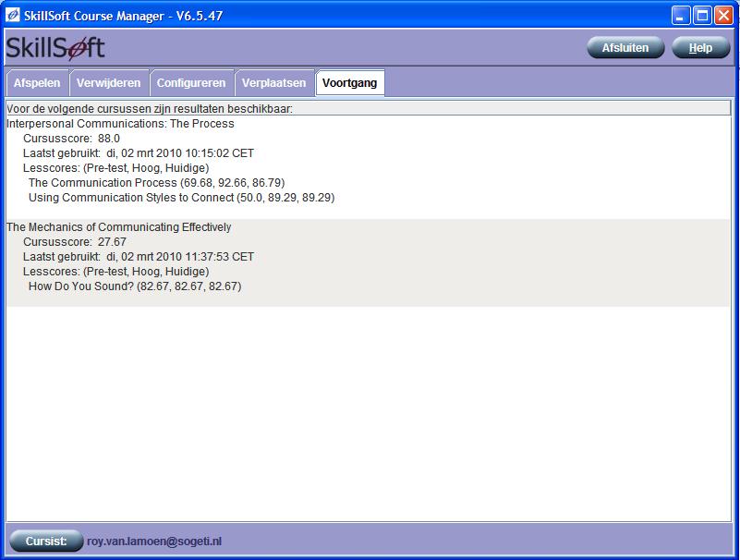Image resolution: width=740 pixels, height=560 pixels.
Task: Click the Cursusscore 27.67 line
Action: pos(74,242)
